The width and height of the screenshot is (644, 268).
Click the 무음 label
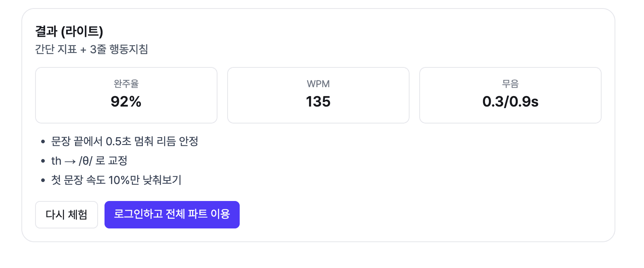[x=510, y=84]
